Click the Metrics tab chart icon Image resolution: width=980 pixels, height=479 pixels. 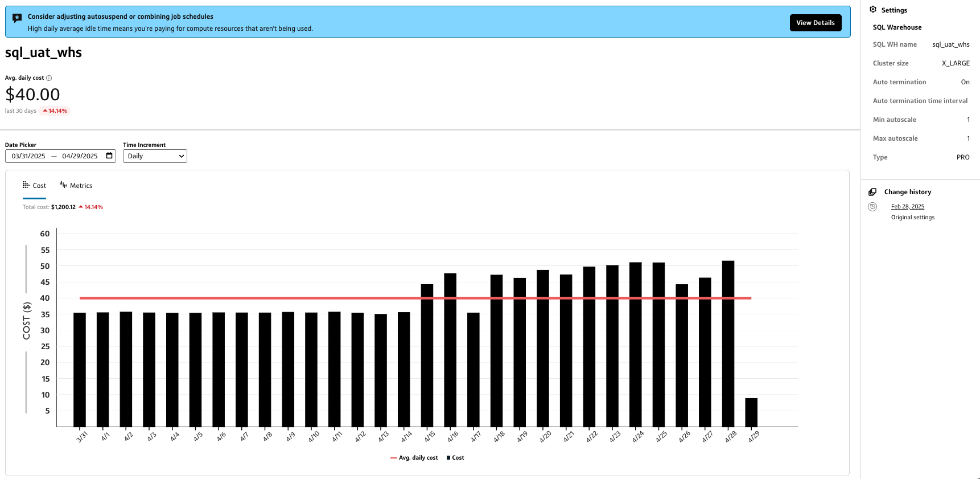tap(63, 185)
